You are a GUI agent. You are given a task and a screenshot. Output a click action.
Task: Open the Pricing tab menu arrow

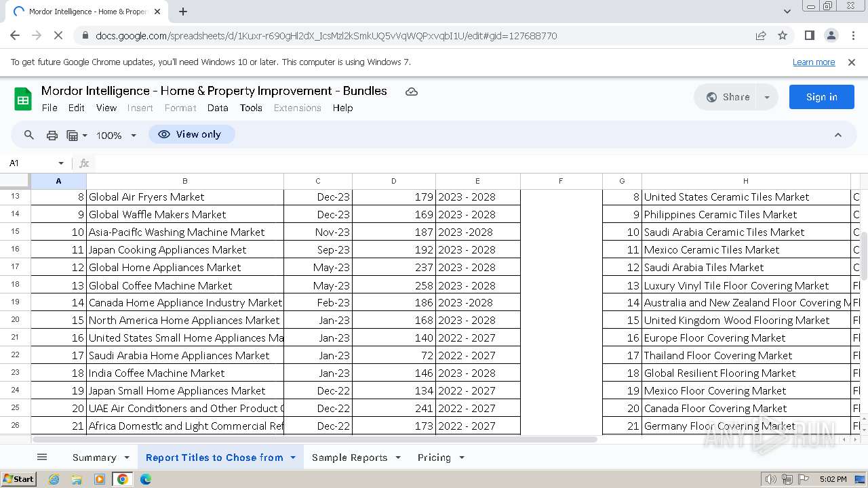(461, 457)
